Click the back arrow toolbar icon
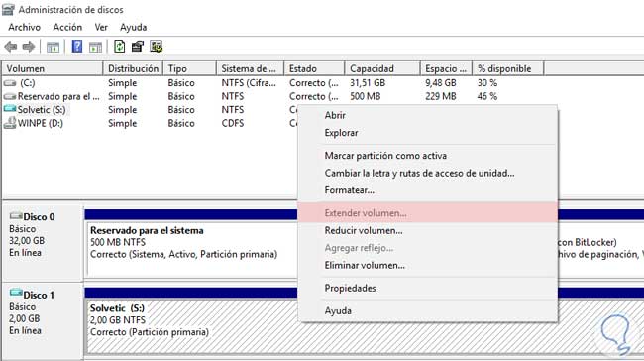Viewport: 644px width, 361px height. (x=11, y=47)
